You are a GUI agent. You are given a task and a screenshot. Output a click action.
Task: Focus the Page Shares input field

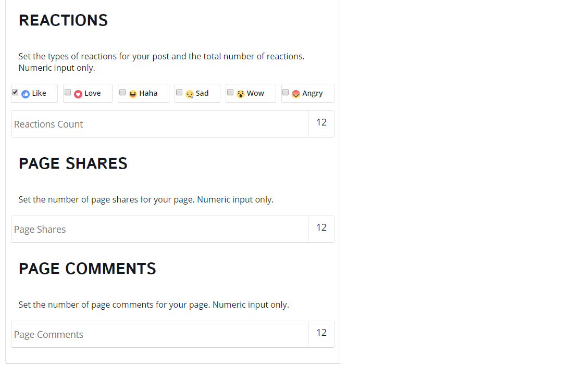[x=159, y=229]
